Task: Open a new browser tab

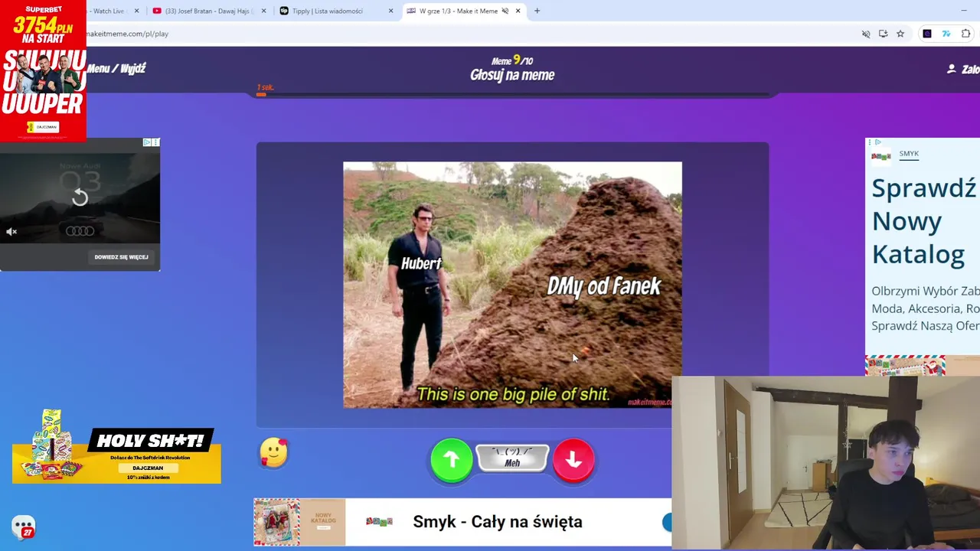Action: 537,11
